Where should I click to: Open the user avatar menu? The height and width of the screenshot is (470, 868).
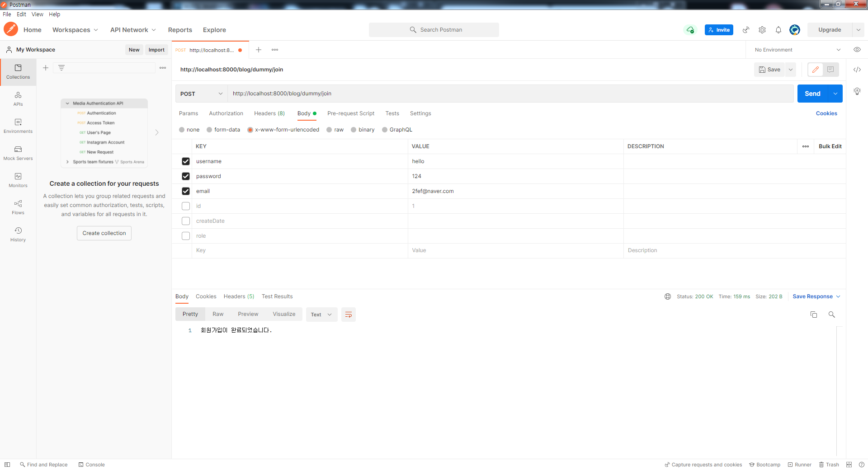point(795,30)
